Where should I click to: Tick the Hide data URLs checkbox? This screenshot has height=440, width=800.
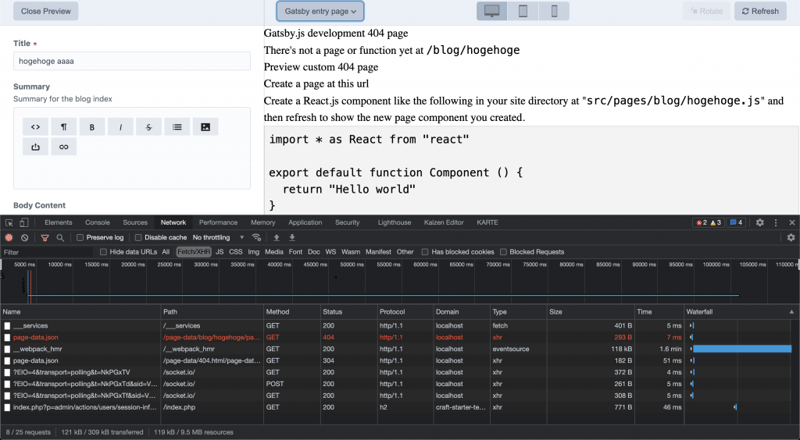tap(104, 252)
